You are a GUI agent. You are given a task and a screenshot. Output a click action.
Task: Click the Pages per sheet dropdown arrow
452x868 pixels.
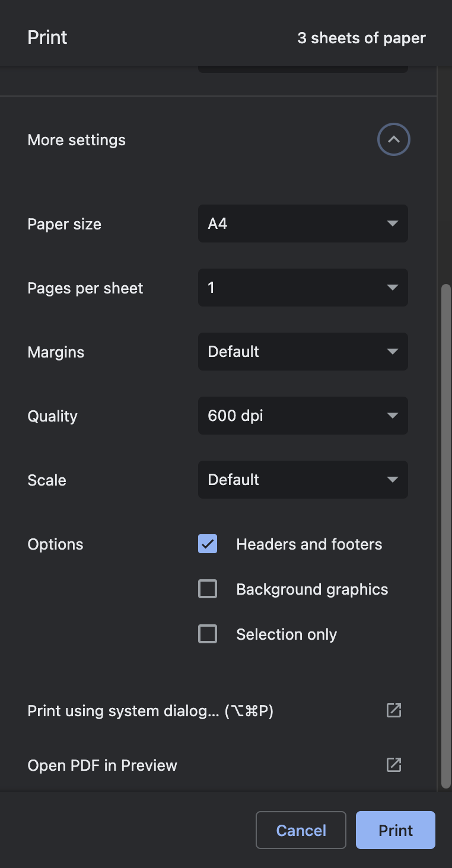(392, 288)
